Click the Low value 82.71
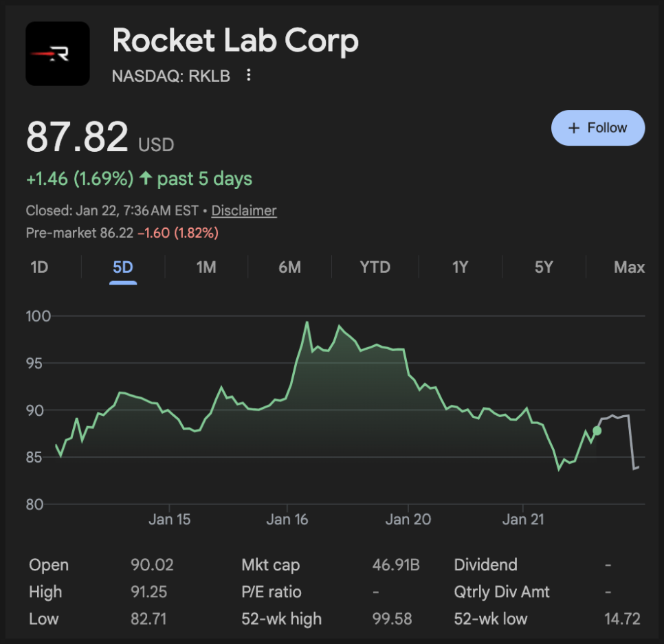The width and height of the screenshot is (664, 644). 148,619
